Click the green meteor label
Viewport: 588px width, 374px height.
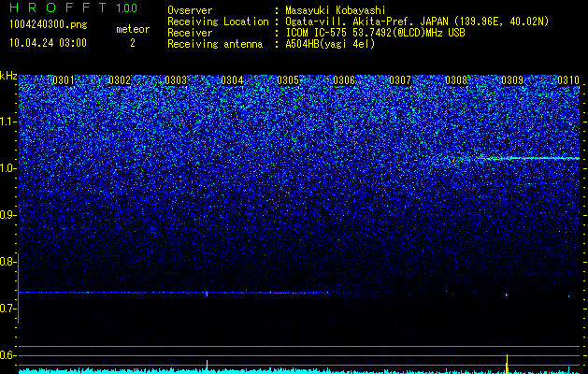[x=133, y=29]
